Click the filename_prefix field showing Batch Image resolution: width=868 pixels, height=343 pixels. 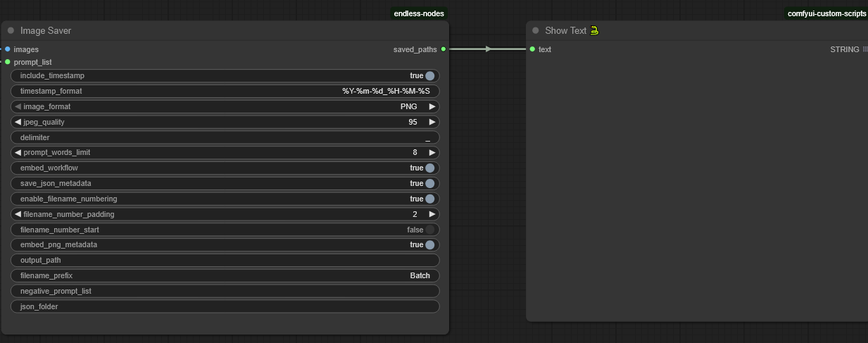(x=225, y=275)
